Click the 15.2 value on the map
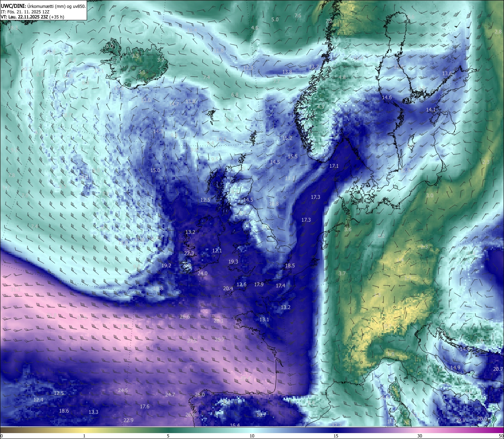 click(x=287, y=138)
